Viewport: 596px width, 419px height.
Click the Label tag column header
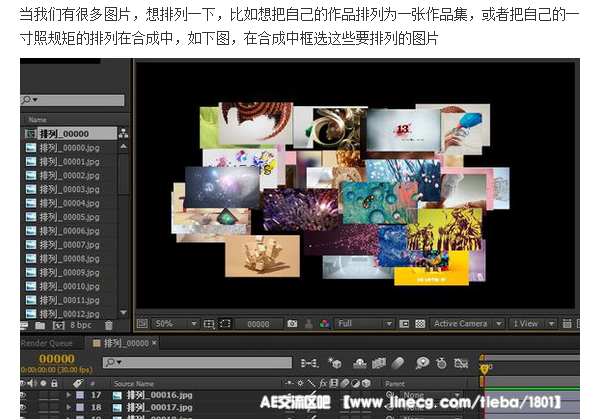tap(78, 383)
